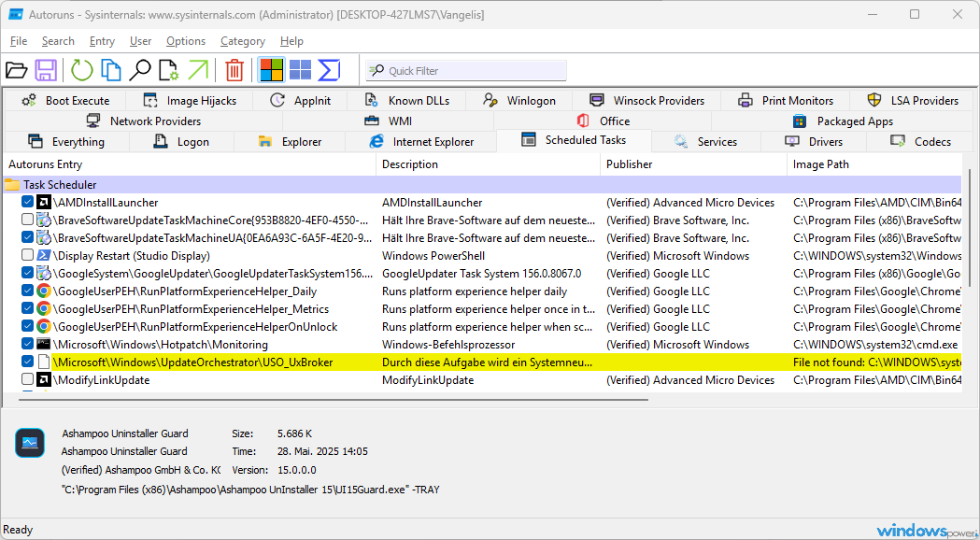Click the file Properties toolbar icon
Image resolution: width=980 pixels, height=540 pixels.
[x=169, y=70]
